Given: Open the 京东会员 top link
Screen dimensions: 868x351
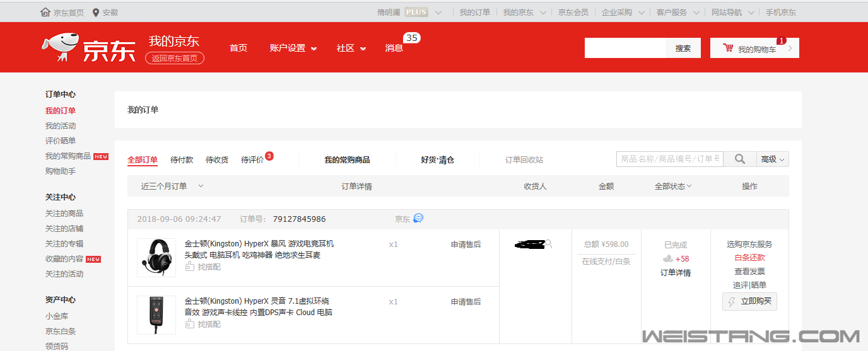Looking at the screenshot, I should 573,12.
